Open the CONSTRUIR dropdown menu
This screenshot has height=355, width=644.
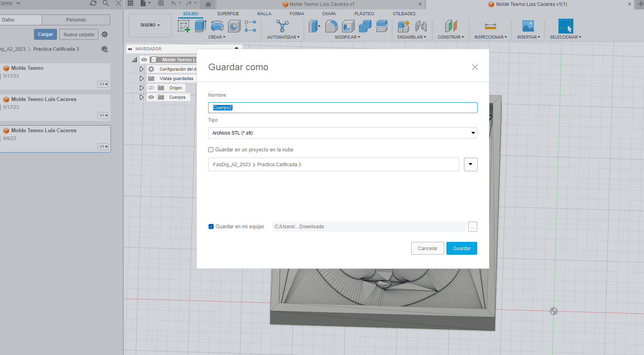pos(451,37)
